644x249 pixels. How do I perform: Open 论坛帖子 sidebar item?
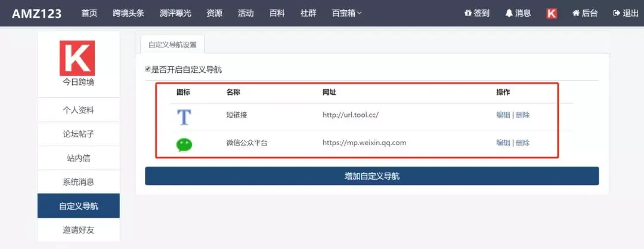pos(79,134)
